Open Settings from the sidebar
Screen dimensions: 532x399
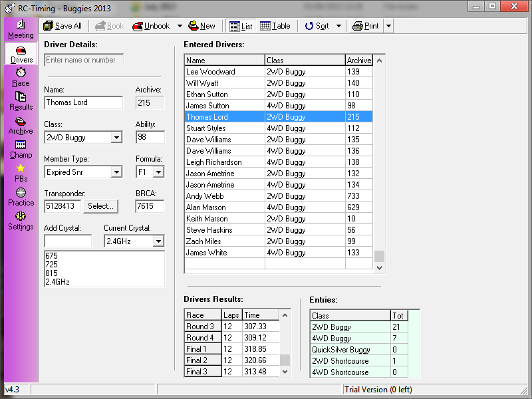[21, 221]
